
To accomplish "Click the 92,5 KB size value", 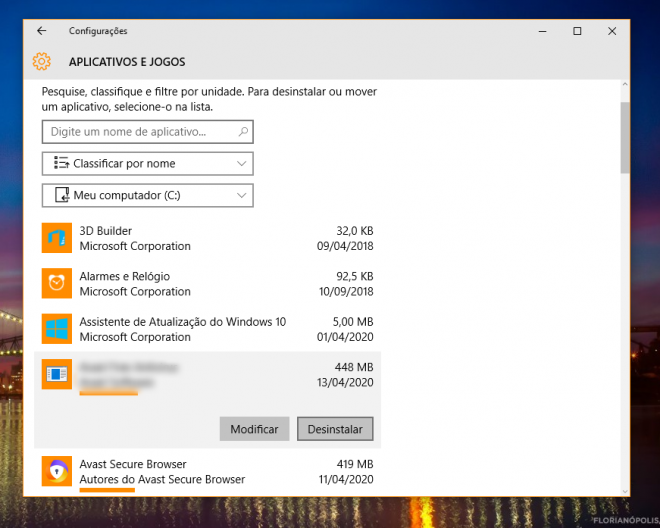I will 354,276.
